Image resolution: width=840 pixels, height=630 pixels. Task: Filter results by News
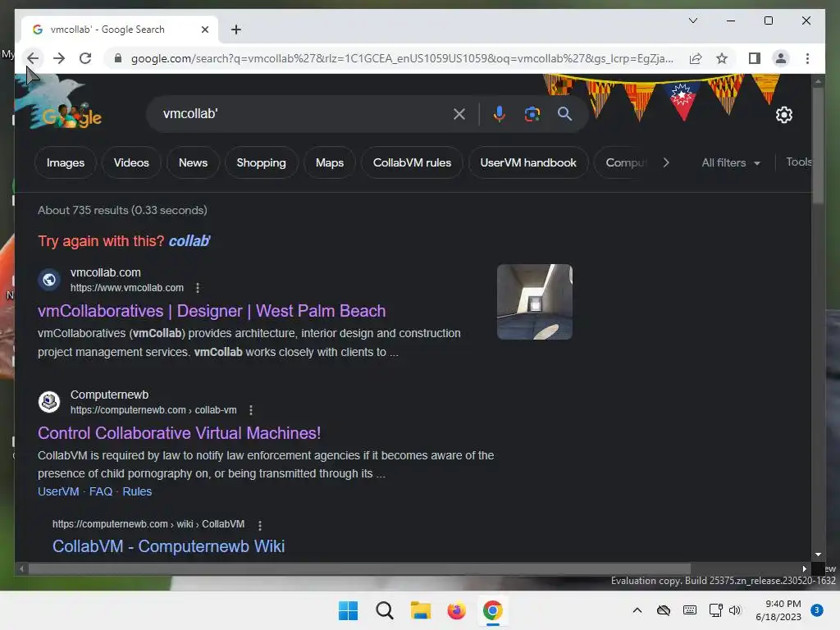click(193, 162)
